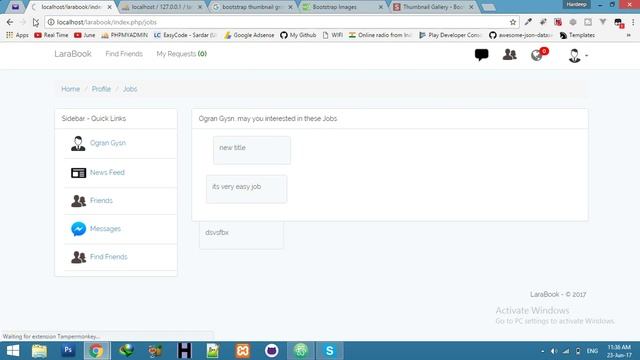
Task: Stop page loading with the X button
Action: (36, 22)
